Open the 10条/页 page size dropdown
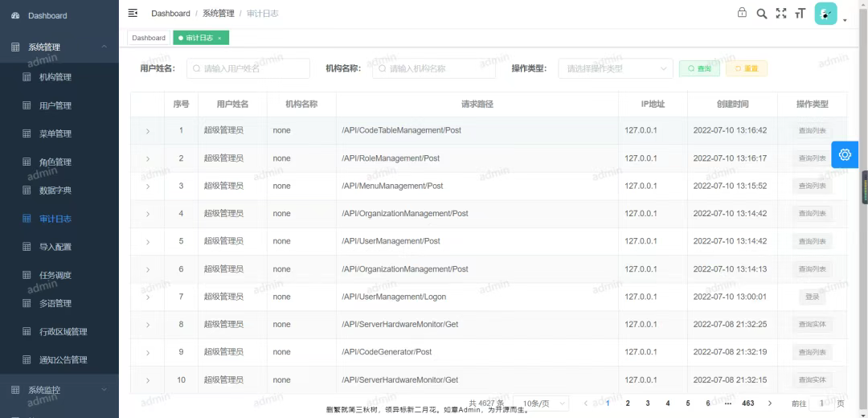 coord(541,403)
